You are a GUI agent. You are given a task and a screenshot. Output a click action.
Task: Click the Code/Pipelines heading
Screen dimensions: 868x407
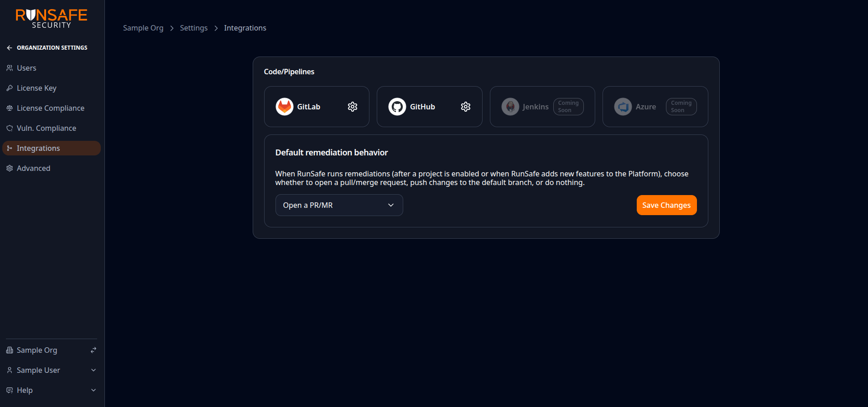click(289, 72)
